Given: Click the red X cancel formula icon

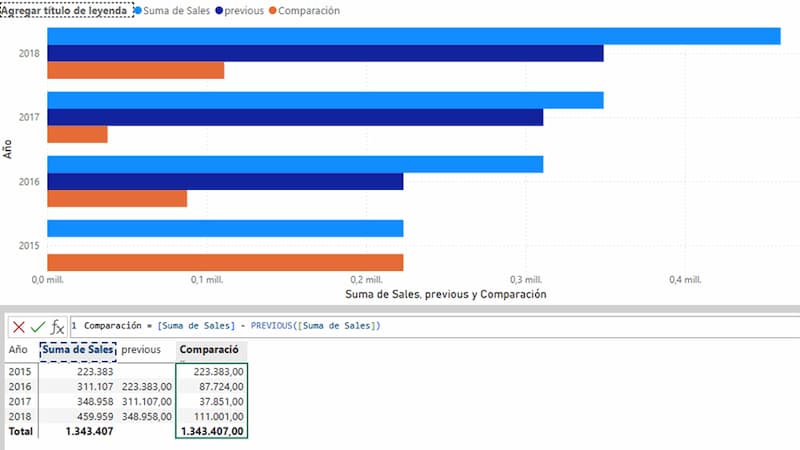Looking at the screenshot, I should [x=19, y=326].
